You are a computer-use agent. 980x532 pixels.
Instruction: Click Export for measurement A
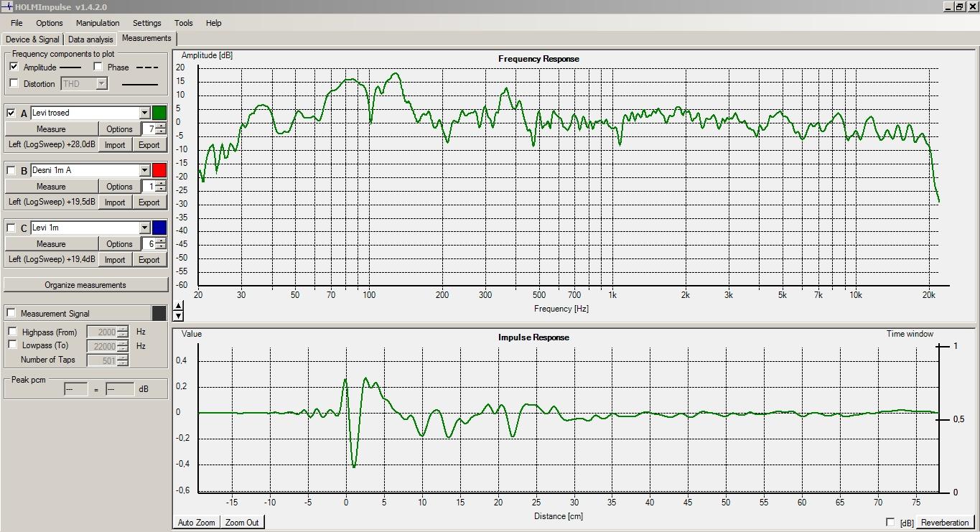point(149,145)
